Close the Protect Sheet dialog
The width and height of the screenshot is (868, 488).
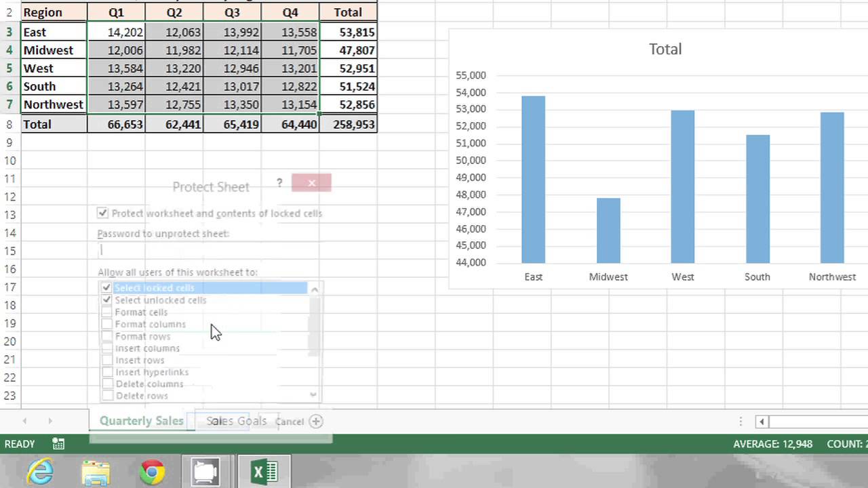click(311, 183)
